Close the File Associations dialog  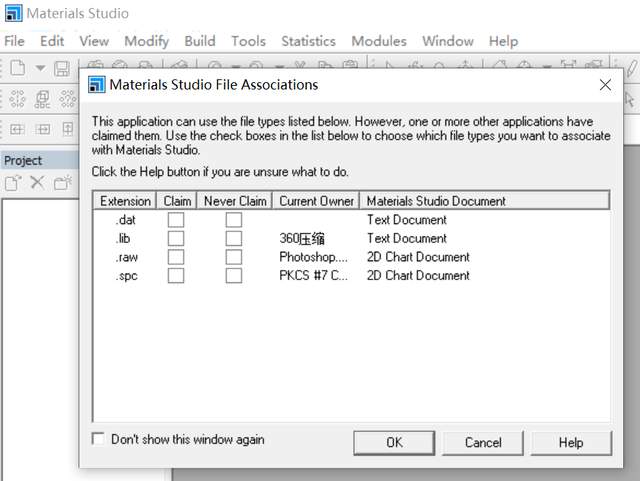coord(605,85)
